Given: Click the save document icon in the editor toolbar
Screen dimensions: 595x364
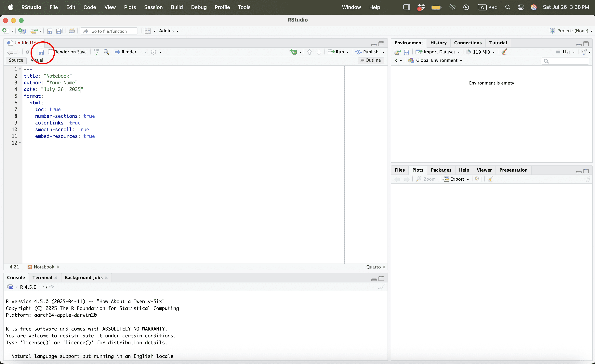Looking at the screenshot, I should 41,52.
